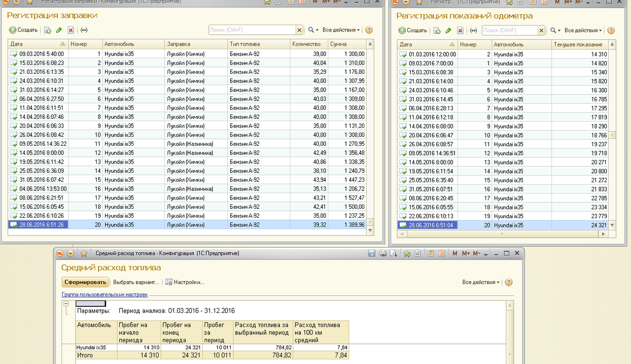Click favorites star in fuel report title bar

coord(84,253)
